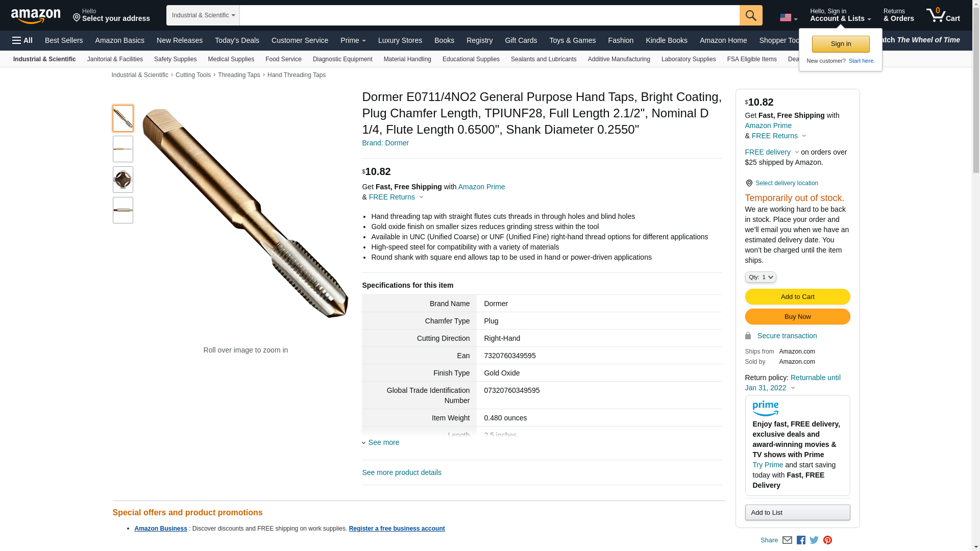Open the Industrial & Scientific search category dropdown

pyautogui.click(x=203, y=15)
